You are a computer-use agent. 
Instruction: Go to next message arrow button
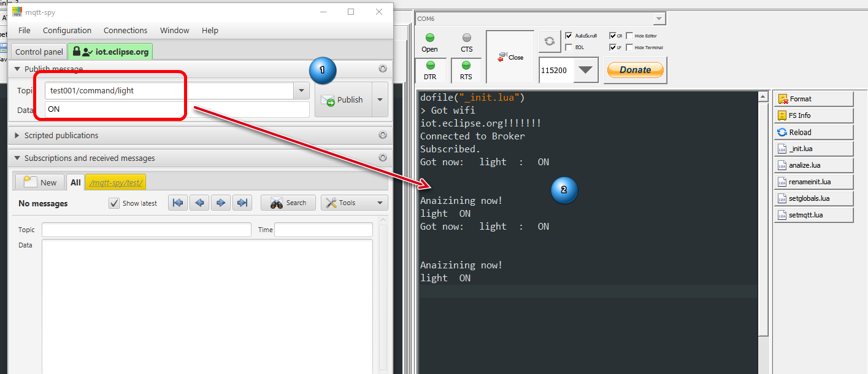click(x=221, y=203)
